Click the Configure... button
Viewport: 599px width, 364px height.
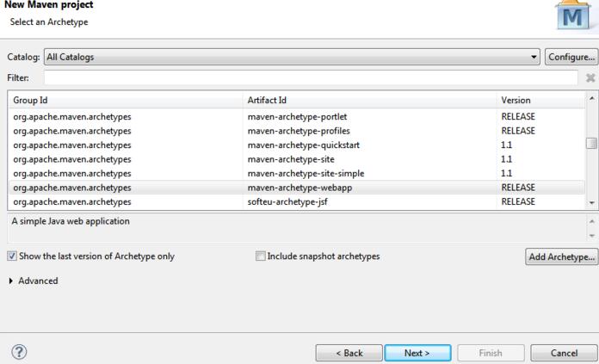pyautogui.click(x=571, y=57)
